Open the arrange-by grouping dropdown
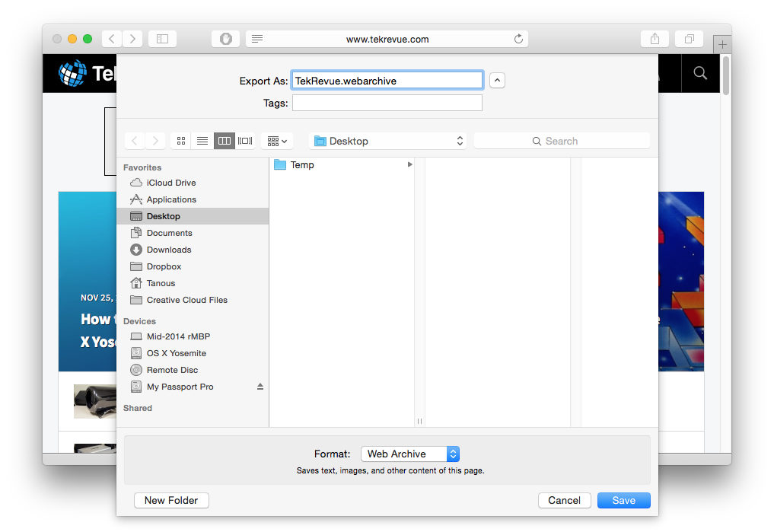774x532 pixels. click(x=277, y=141)
